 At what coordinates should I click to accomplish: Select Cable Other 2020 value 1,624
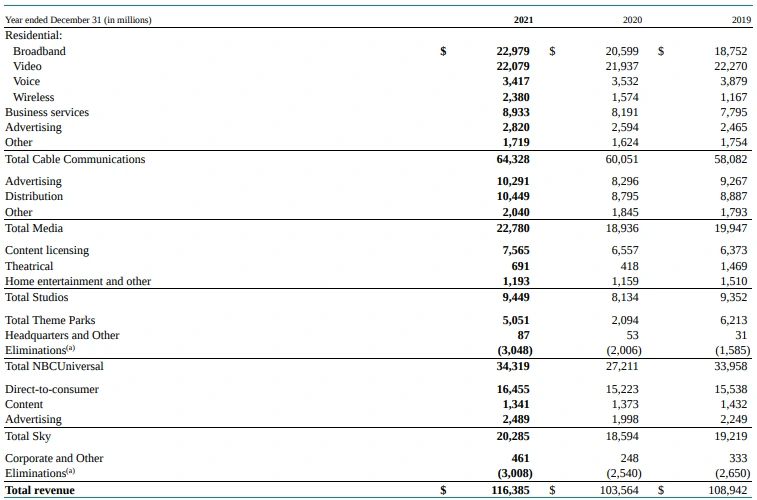point(625,142)
